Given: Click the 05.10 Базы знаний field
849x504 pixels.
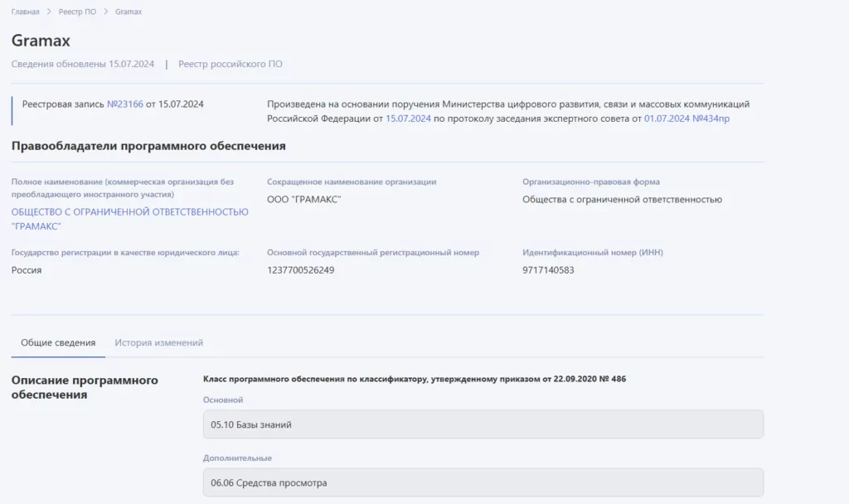Looking at the screenshot, I should click(483, 424).
